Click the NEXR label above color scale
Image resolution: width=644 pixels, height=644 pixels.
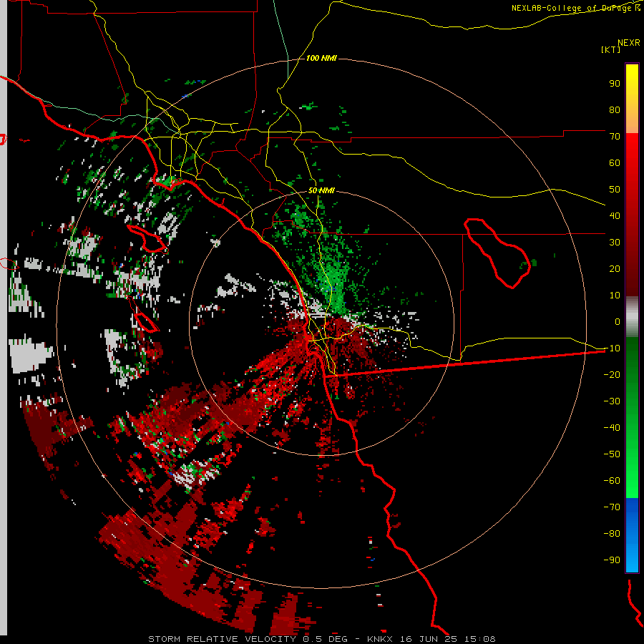pyautogui.click(x=629, y=43)
